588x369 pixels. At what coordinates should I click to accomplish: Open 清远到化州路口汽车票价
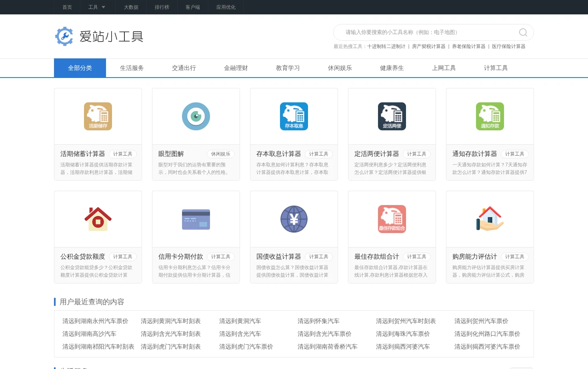487,334
